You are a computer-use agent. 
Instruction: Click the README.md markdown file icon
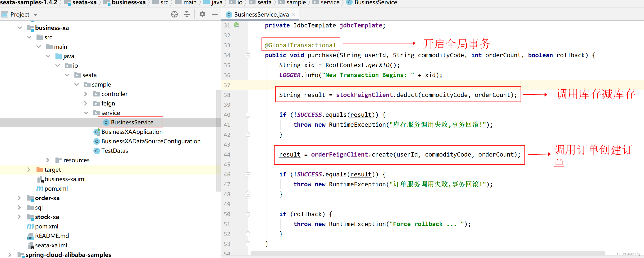tap(30, 236)
